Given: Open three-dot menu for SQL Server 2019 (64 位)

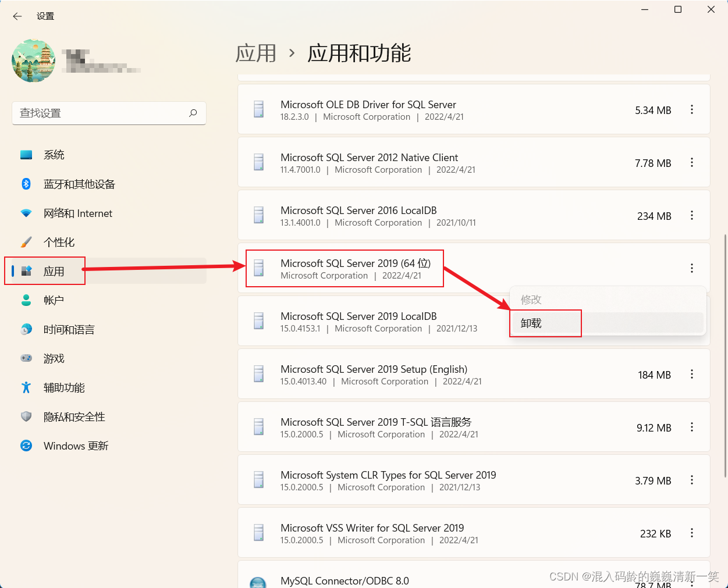Looking at the screenshot, I should (x=692, y=268).
